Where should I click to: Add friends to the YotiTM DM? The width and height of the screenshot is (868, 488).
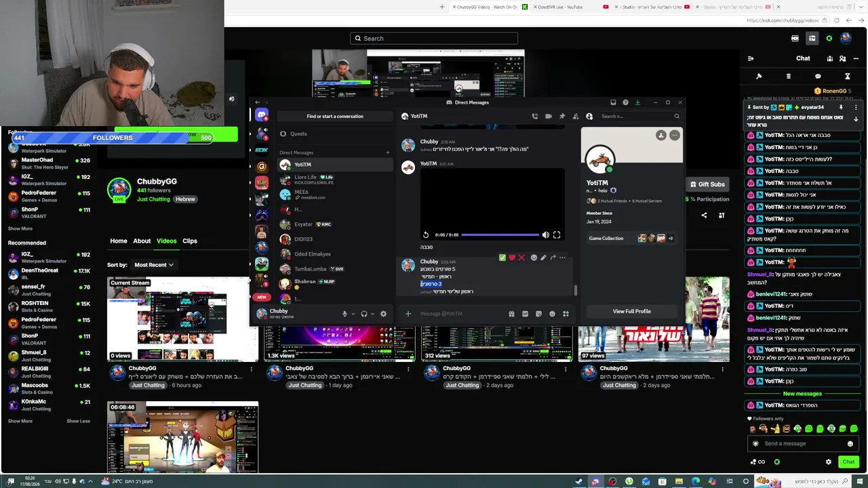(x=576, y=117)
